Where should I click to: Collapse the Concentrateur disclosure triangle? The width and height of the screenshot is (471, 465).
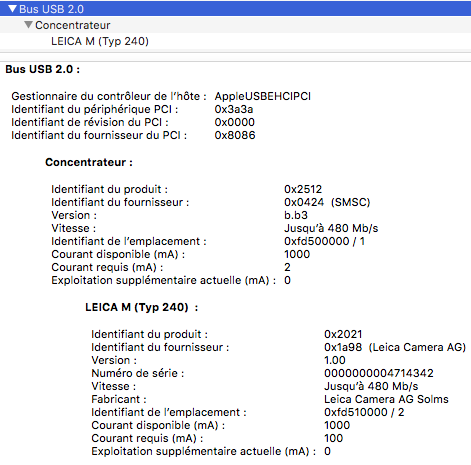coord(28,25)
